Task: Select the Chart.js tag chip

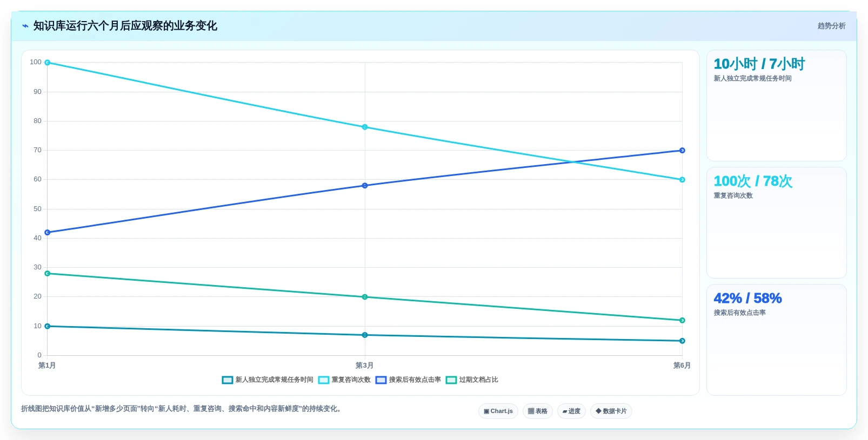Action: pyautogui.click(x=498, y=411)
